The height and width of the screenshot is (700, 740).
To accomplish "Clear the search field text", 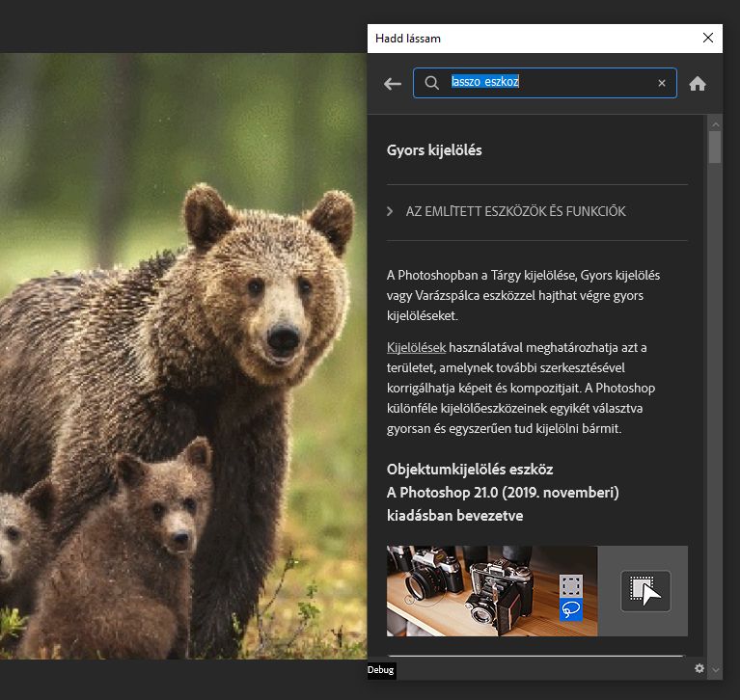I will 662,83.
